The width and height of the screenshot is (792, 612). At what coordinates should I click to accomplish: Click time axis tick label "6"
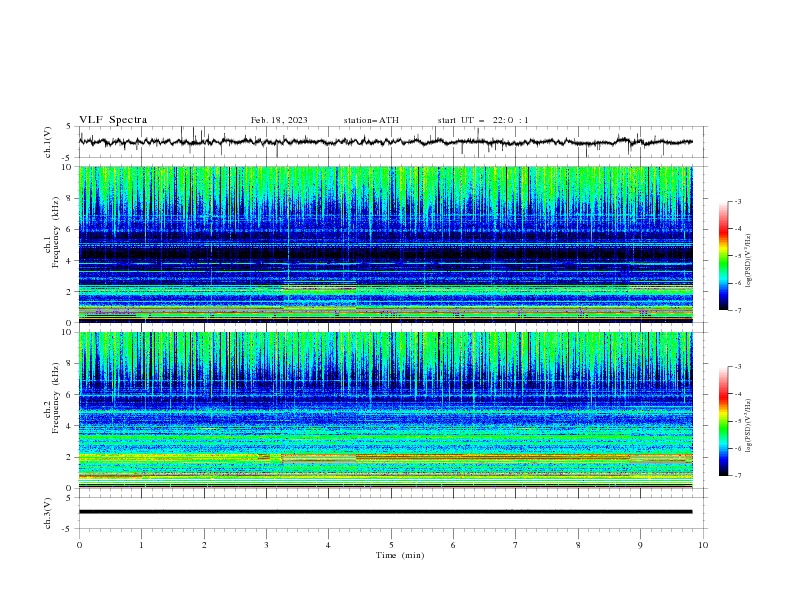tap(453, 545)
